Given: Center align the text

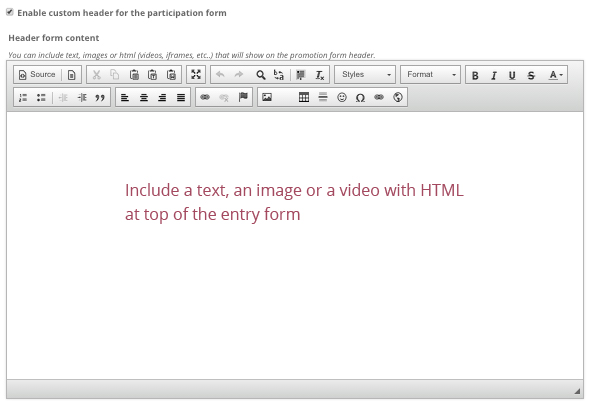Looking at the screenshot, I should [x=143, y=98].
